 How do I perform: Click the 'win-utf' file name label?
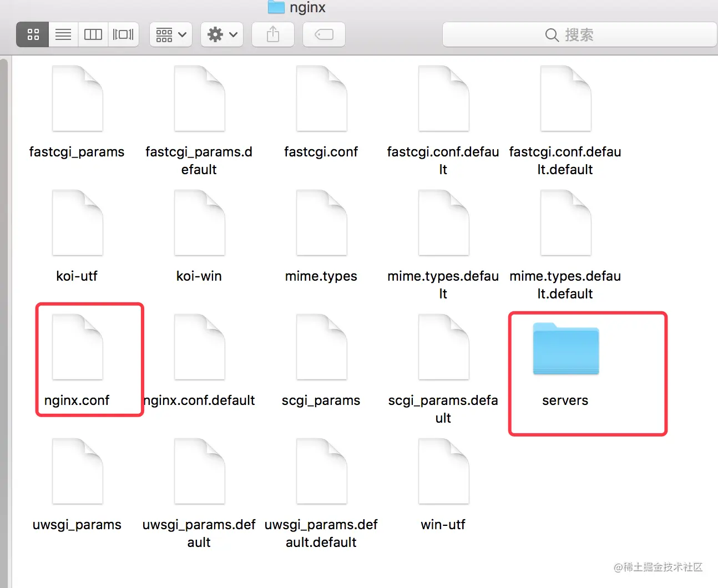pyautogui.click(x=443, y=524)
